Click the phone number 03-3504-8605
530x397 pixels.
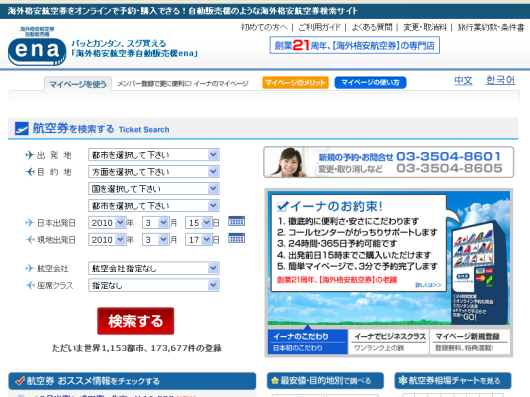[x=449, y=168]
